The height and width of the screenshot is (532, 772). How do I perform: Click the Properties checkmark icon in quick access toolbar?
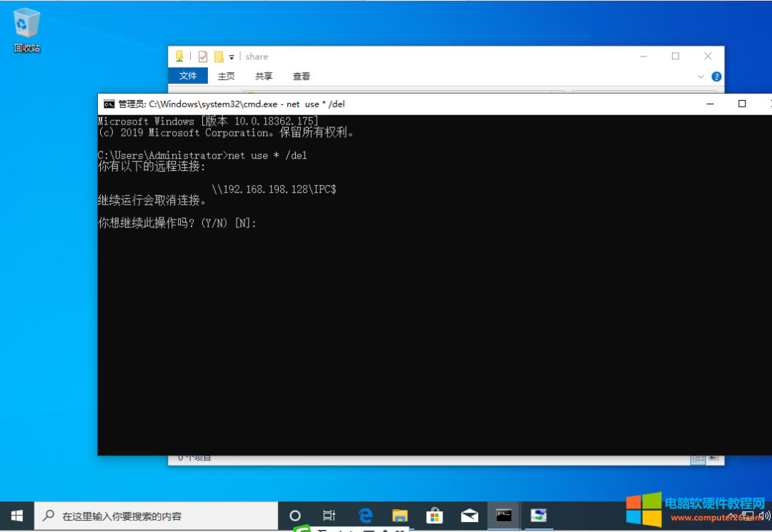[203, 56]
